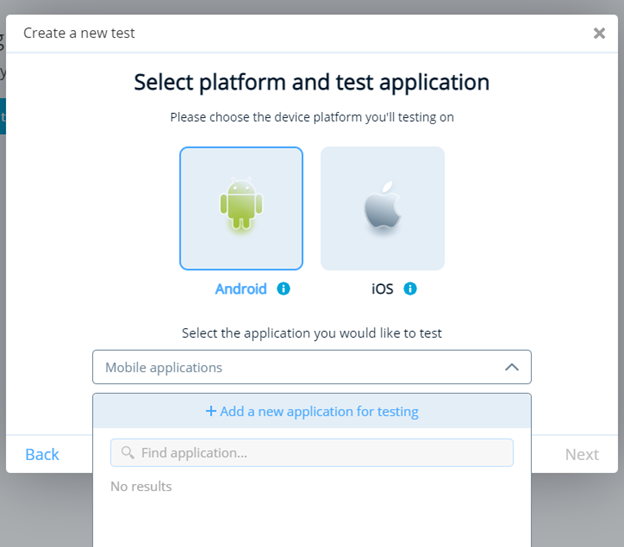This screenshot has width=624, height=547.
Task: Collapse the dropdown using its chevron arrow
Action: (x=512, y=367)
